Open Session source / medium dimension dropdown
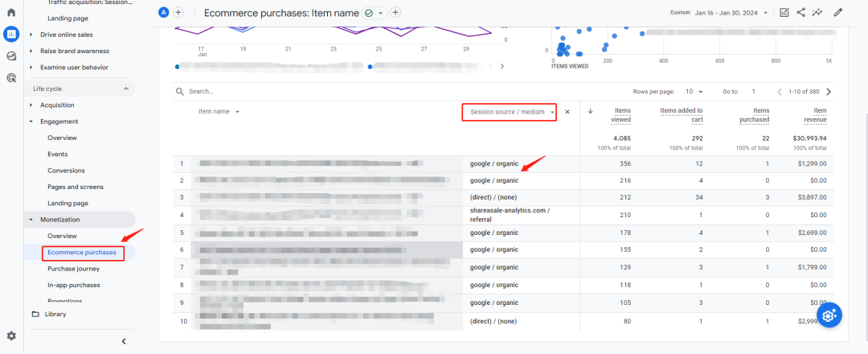868x354 pixels. tap(510, 112)
